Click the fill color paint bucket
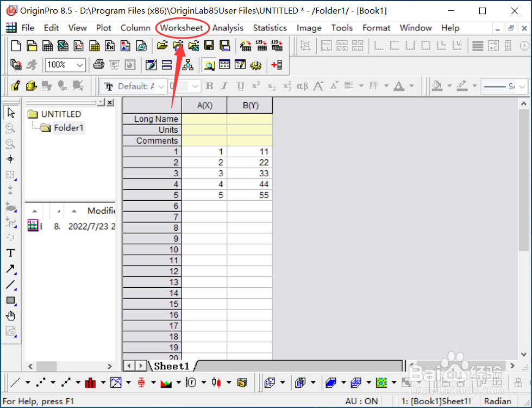Viewport: 532px width, 408px height. [x=437, y=86]
